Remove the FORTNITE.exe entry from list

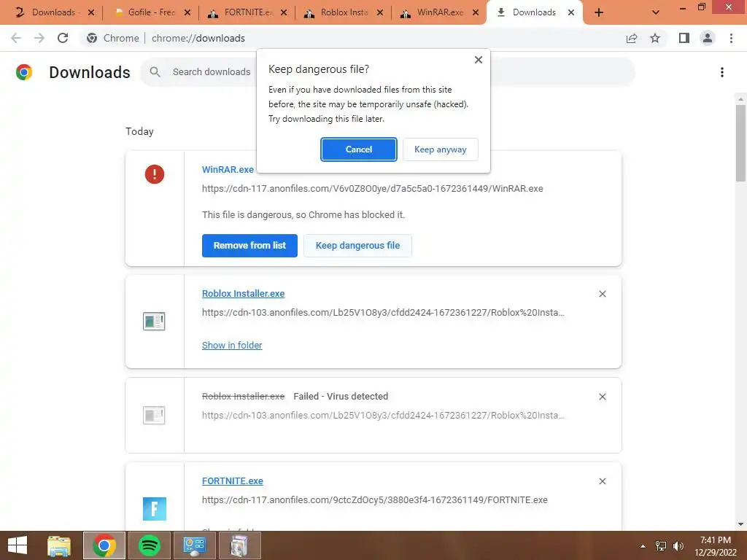tap(602, 481)
